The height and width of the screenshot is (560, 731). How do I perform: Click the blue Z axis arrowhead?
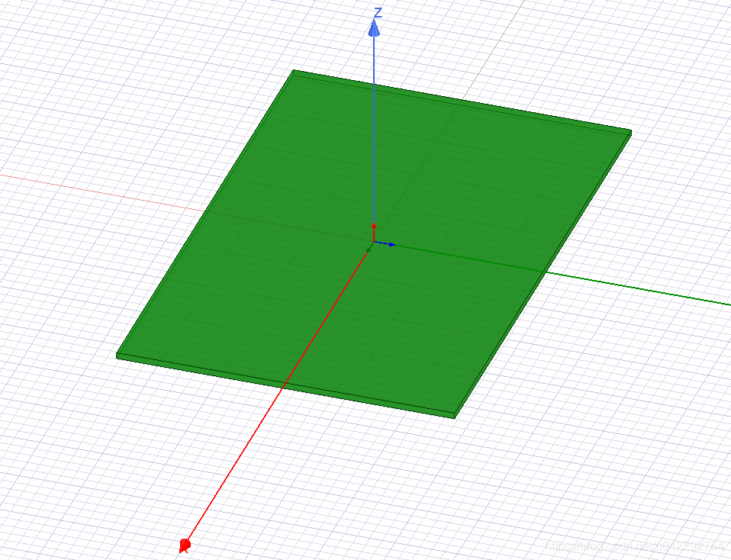click(x=374, y=27)
